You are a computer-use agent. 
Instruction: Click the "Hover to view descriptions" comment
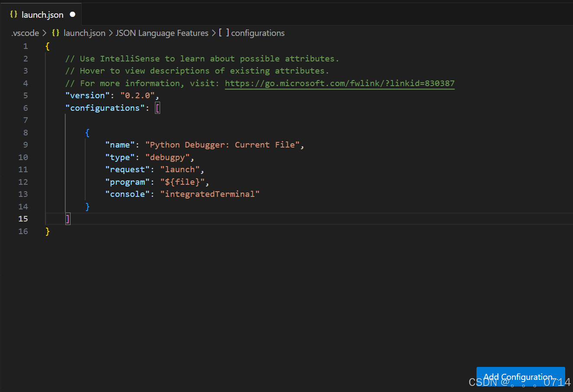[x=197, y=71]
